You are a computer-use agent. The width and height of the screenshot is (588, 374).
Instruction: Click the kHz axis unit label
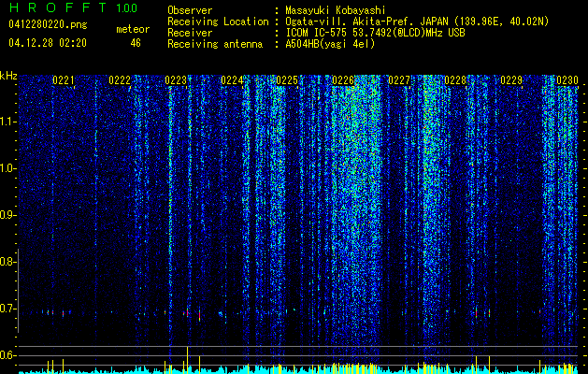point(8,76)
